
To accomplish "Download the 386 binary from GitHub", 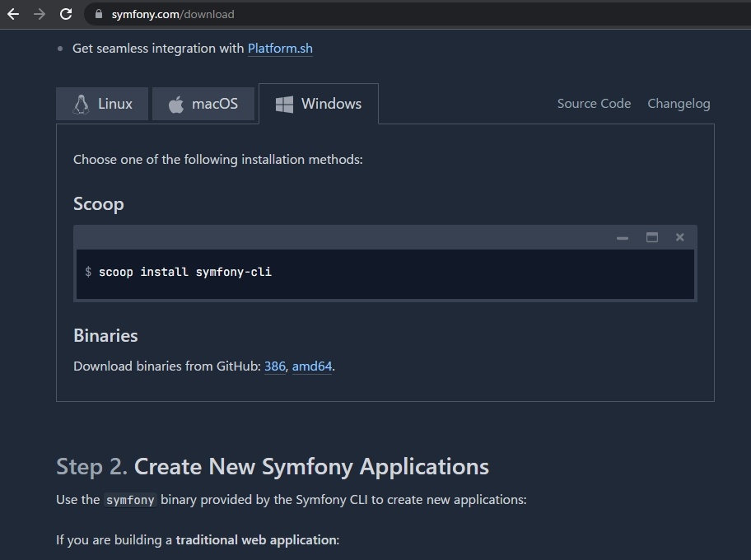I will point(275,366).
